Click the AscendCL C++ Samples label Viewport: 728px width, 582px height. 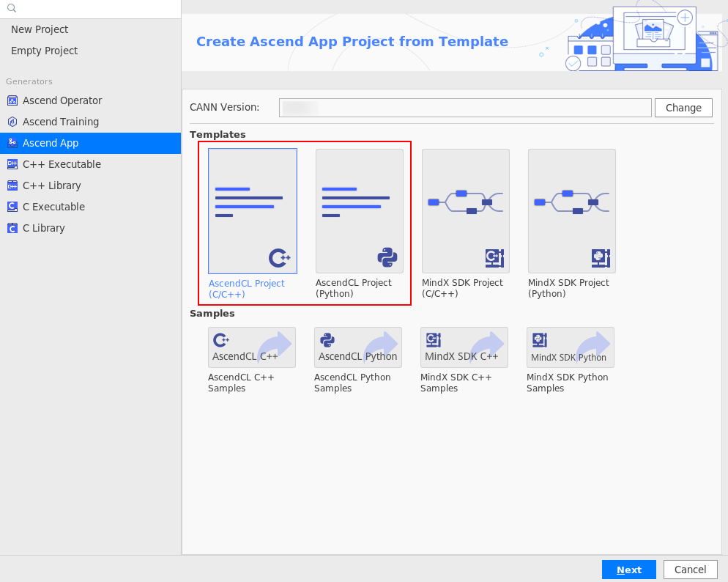click(x=241, y=383)
